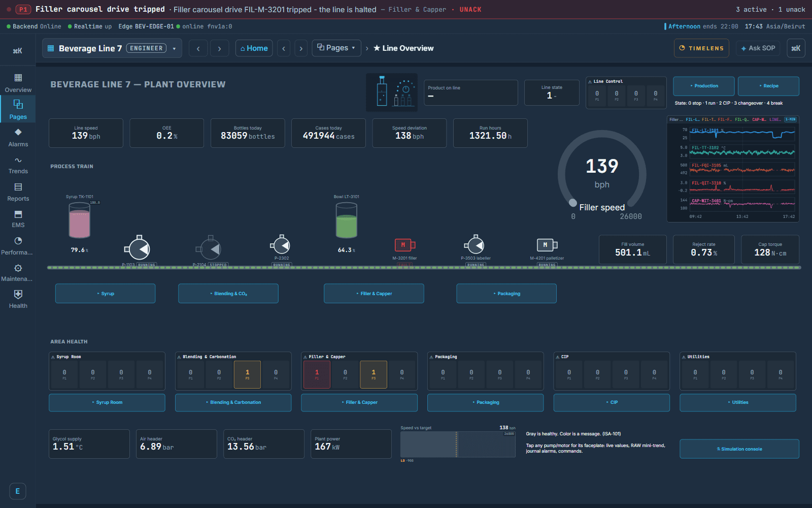Click the Filler speed gauge
This screenshot has width=812, height=508.
[602, 175]
